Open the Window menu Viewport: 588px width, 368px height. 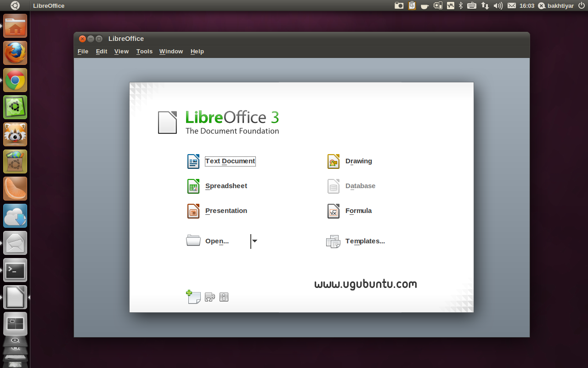(171, 52)
